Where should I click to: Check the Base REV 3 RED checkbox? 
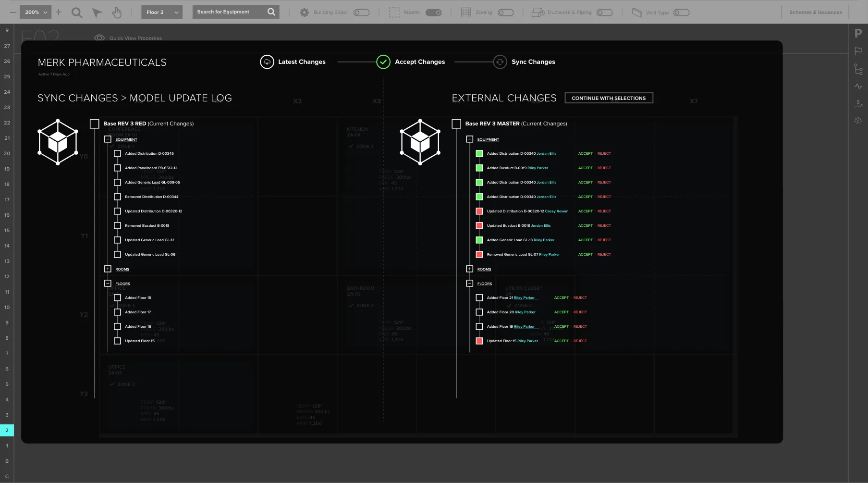point(95,124)
